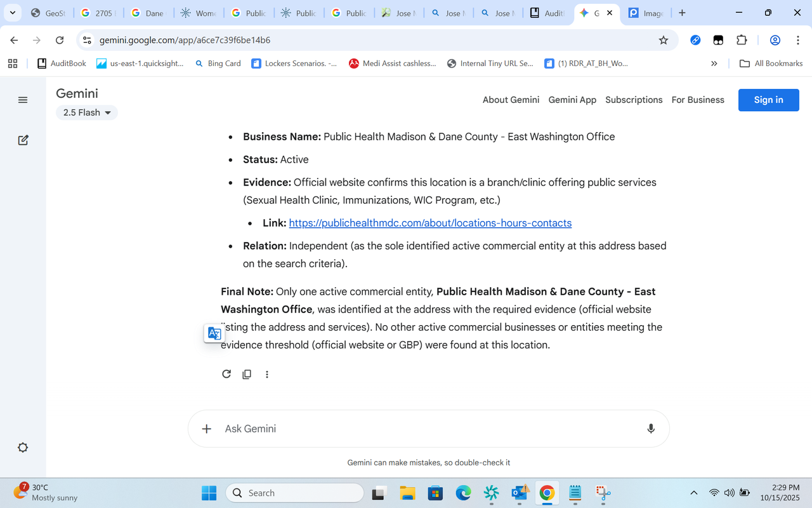This screenshot has width=812, height=508.
Task: Open the weather widget showing 30°C
Action: [46, 493]
